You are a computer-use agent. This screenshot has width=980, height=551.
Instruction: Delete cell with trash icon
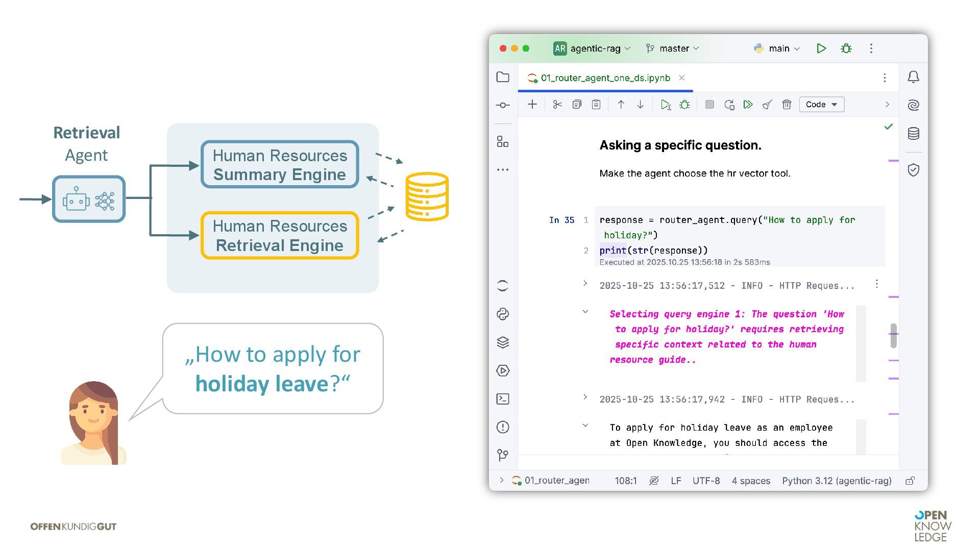pyautogui.click(x=787, y=105)
